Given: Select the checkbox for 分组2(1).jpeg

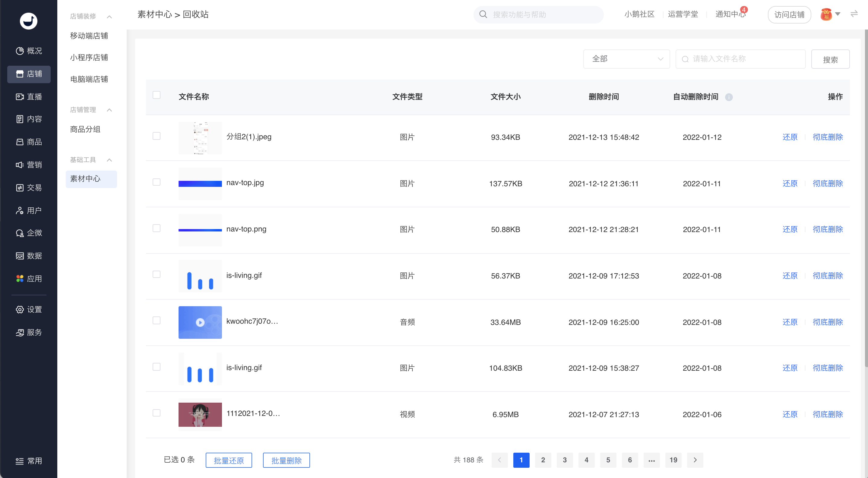Looking at the screenshot, I should (x=156, y=136).
